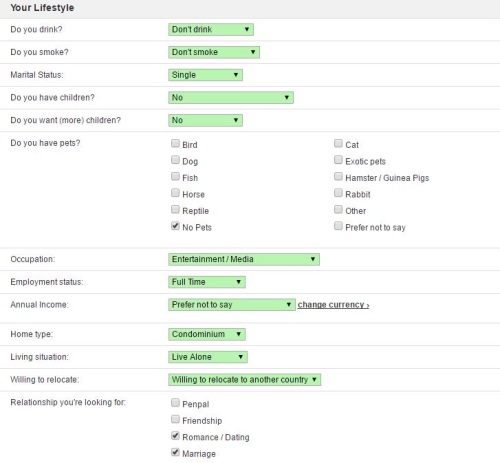Check Hamster / Guinea Pigs option
This screenshot has width=500, height=463.
coord(338,176)
